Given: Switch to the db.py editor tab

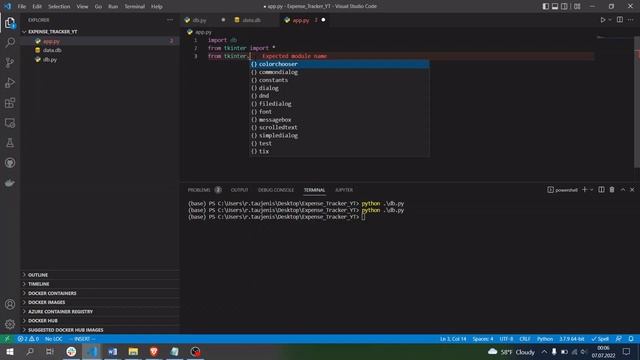Looking at the screenshot, I should point(200,20).
